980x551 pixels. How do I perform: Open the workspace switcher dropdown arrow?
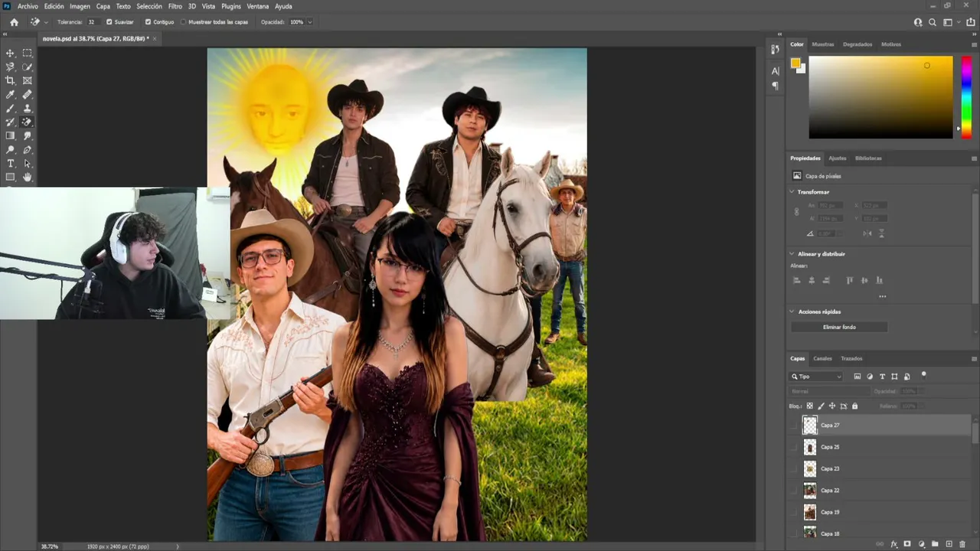(x=957, y=22)
